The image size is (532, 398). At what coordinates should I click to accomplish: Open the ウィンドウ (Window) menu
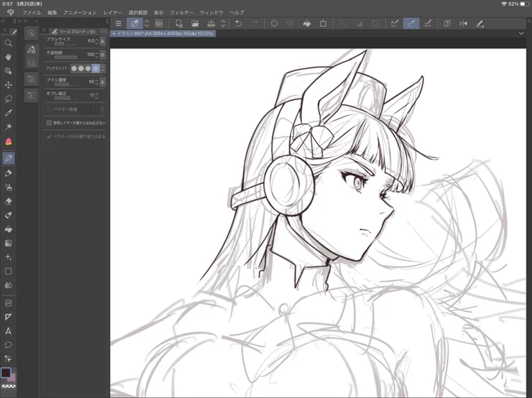(211, 13)
